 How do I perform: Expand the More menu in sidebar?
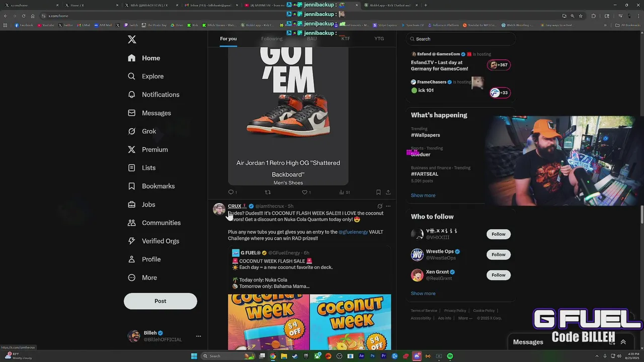point(142,278)
